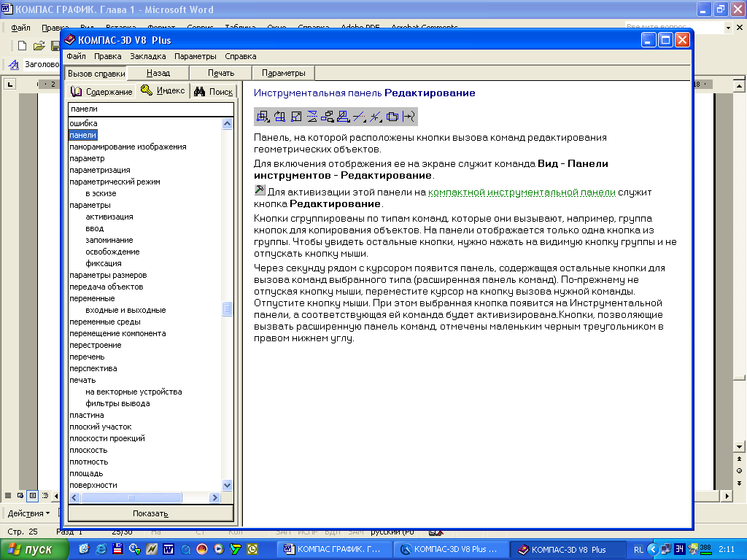The width and height of the screenshot is (747, 560).
Task: Follow the компактной инструментальной панели link
Action: coord(522,192)
